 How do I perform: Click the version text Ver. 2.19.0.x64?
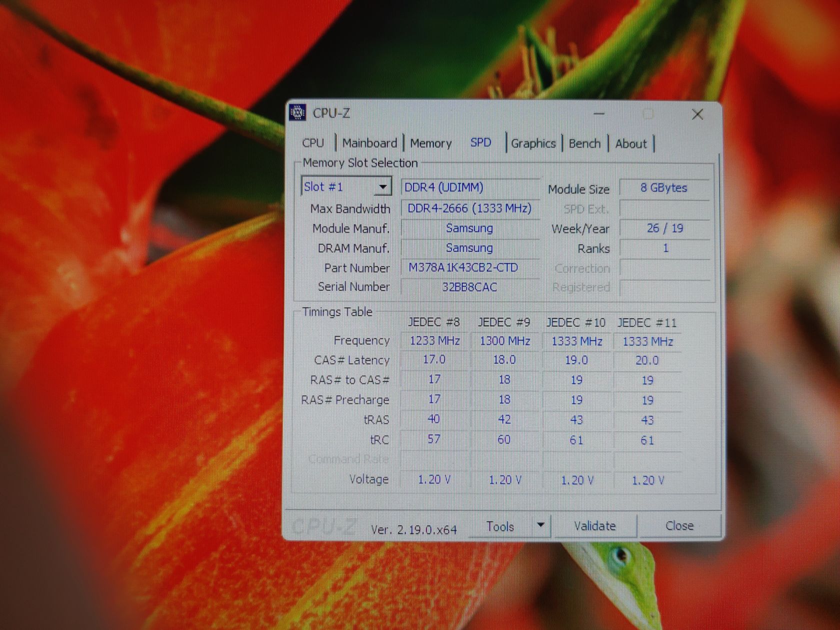(x=414, y=529)
